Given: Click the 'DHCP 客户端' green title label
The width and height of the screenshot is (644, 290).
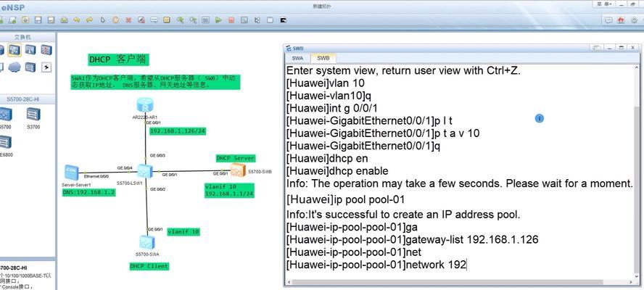Looking at the screenshot, I should [117, 59].
